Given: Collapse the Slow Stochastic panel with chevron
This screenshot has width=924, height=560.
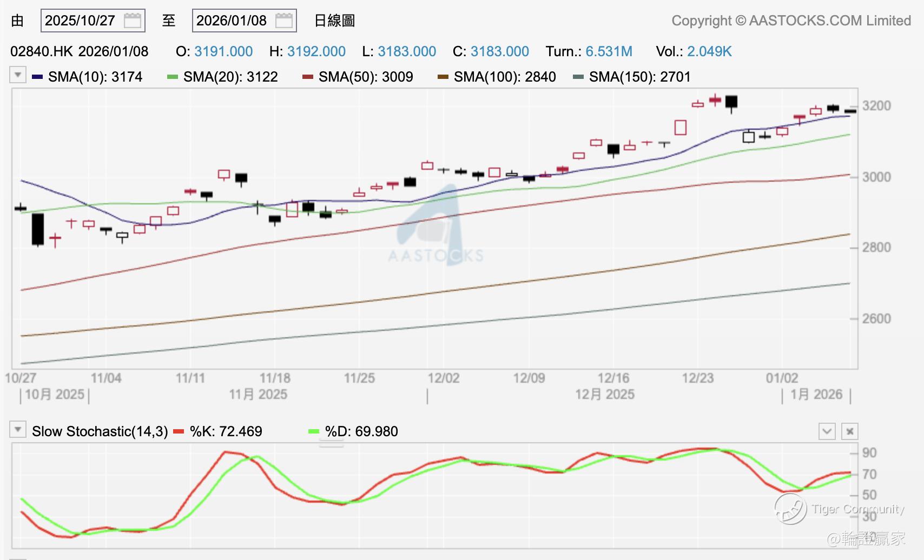Looking at the screenshot, I should (x=827, y=431).
